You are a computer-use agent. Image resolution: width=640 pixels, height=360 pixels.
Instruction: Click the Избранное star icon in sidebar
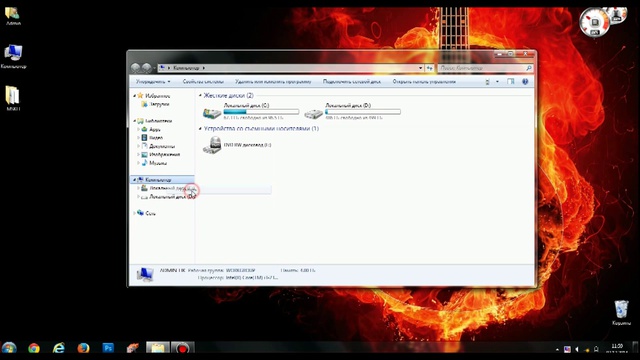pyautogui.click(x=140, y=96)
